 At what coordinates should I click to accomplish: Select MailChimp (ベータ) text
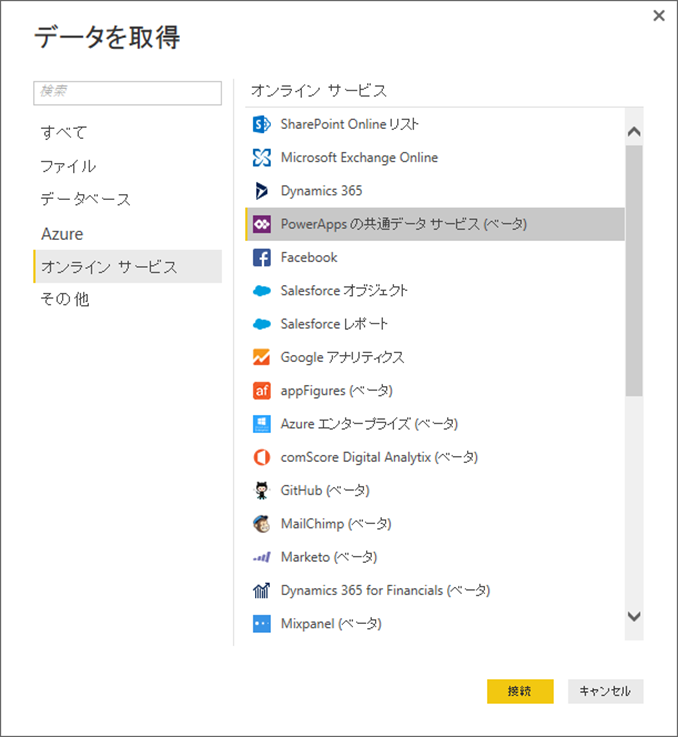coord(336,524)
